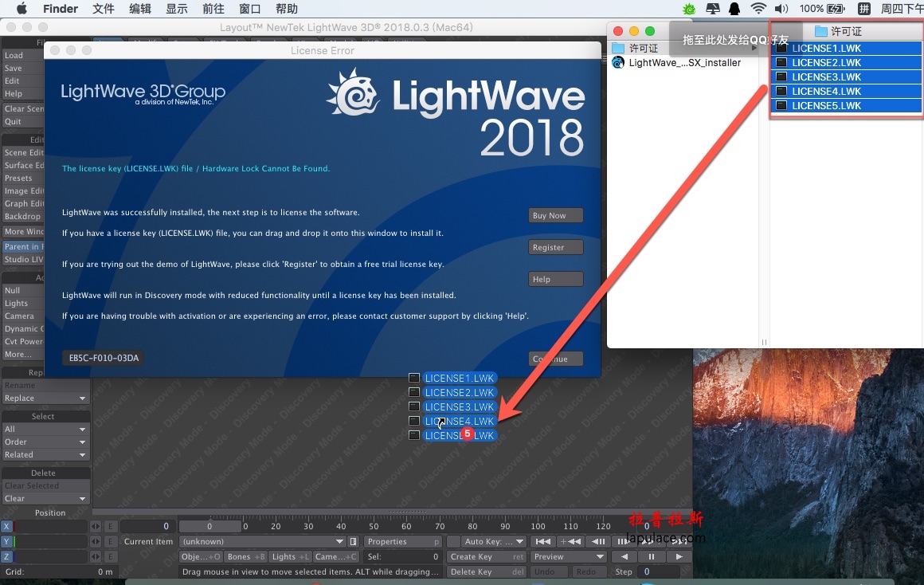Viewport: 924px width, 585px height.
Task: Click the keyframe arrows beside Z position
Action: (96, 556)
